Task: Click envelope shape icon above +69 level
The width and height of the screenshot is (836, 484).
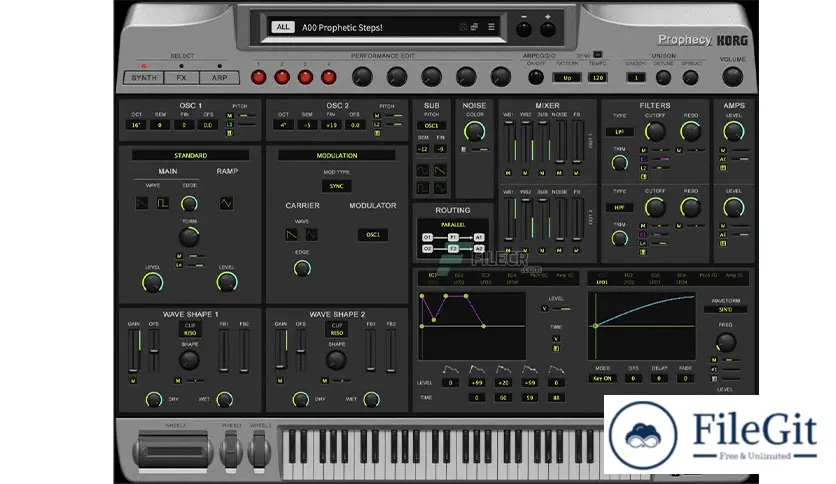Action: click(x=529, y=369)
